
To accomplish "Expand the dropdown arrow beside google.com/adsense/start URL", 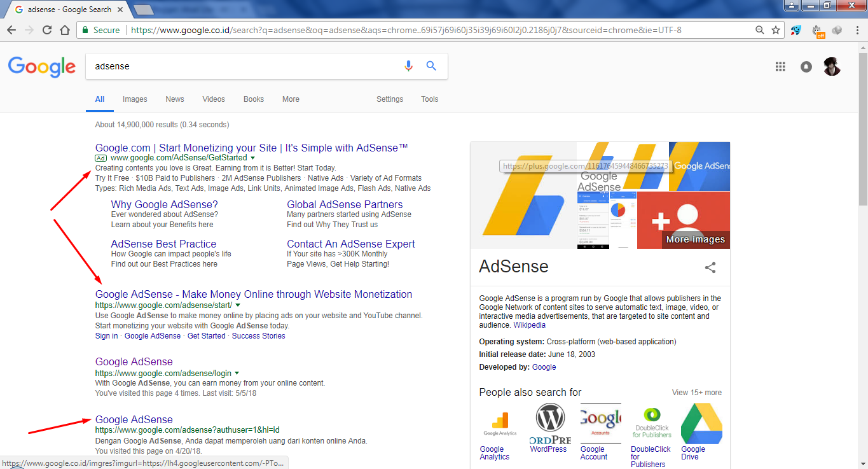I will [237, 304].
